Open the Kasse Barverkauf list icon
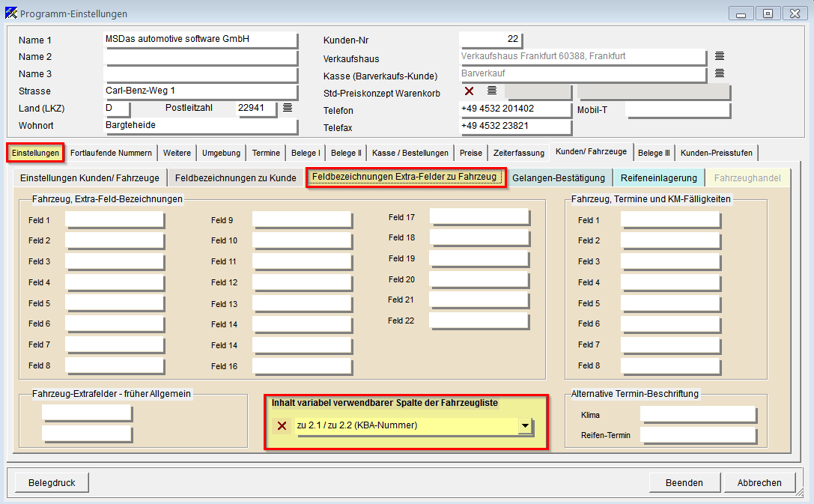 [720, 73]
